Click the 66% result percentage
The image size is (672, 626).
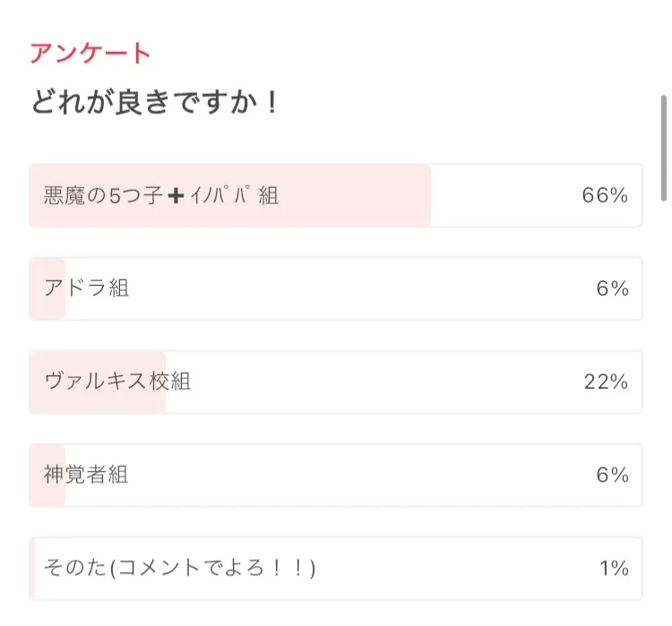[605, 196]
